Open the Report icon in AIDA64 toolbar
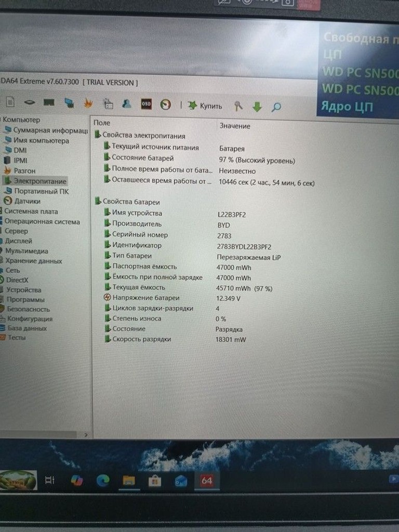The width and height of the screenshot is (399, 532). [x=10, y=101]
